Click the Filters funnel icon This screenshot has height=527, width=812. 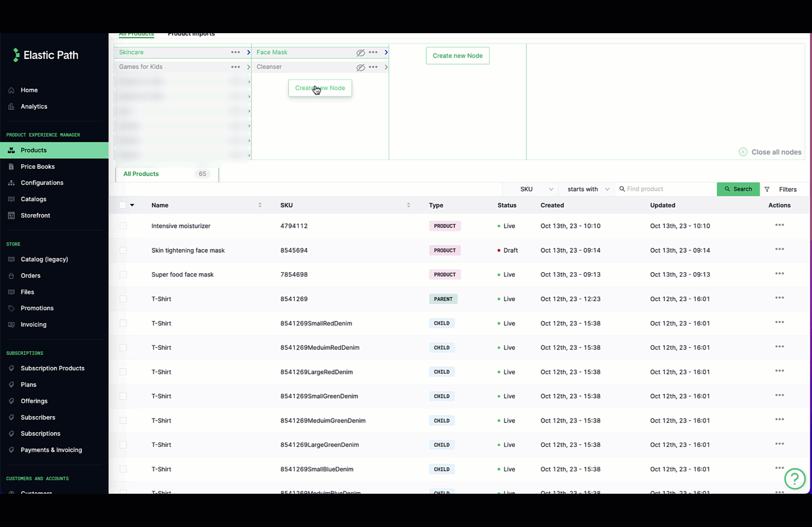pos(767,189)
